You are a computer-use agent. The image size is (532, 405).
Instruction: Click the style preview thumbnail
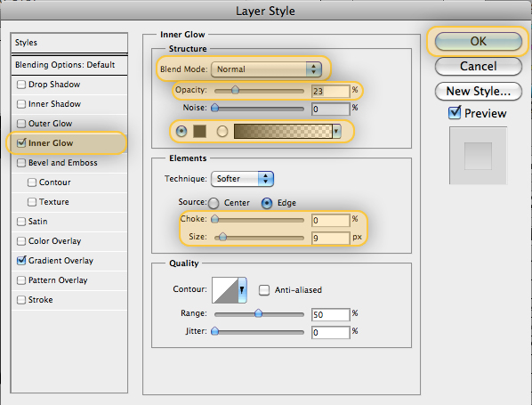478,156
